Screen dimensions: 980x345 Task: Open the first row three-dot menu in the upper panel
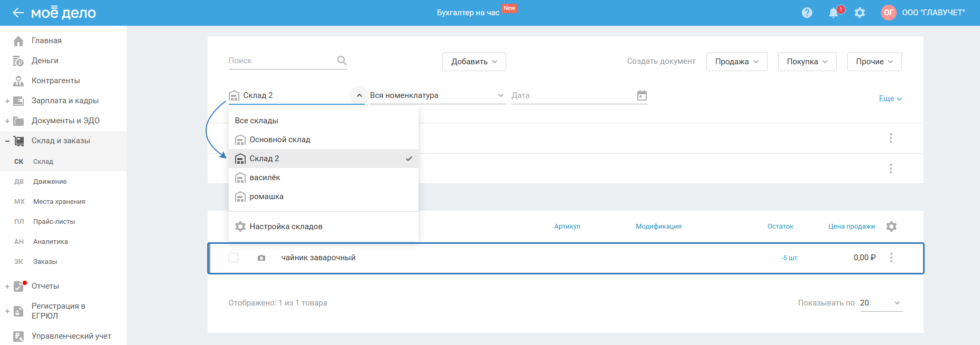click(x=891, y=138)
